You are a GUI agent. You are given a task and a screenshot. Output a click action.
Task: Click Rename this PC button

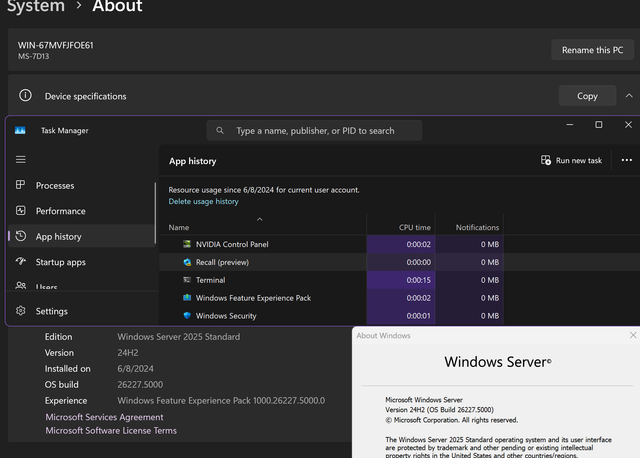pyautogui.click(x=592, y=50)
